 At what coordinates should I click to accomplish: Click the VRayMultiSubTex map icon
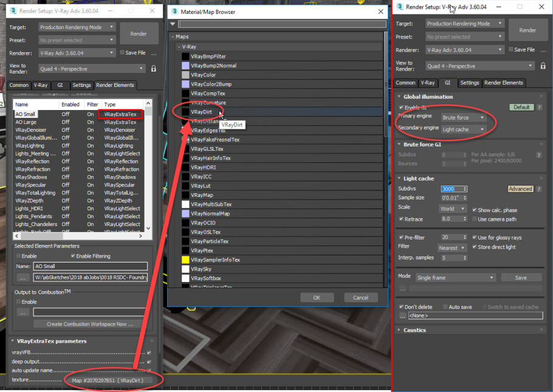(x=185, y=204)
